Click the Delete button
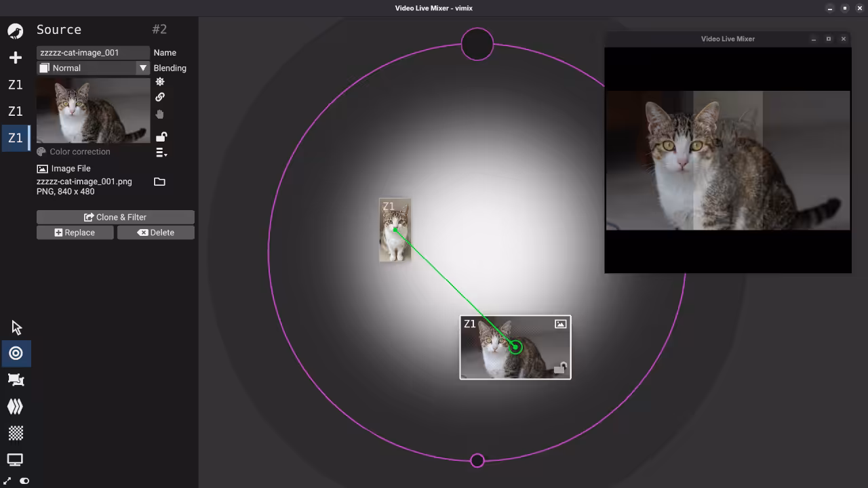Viewport: 868px width, 488px height. 156,232
